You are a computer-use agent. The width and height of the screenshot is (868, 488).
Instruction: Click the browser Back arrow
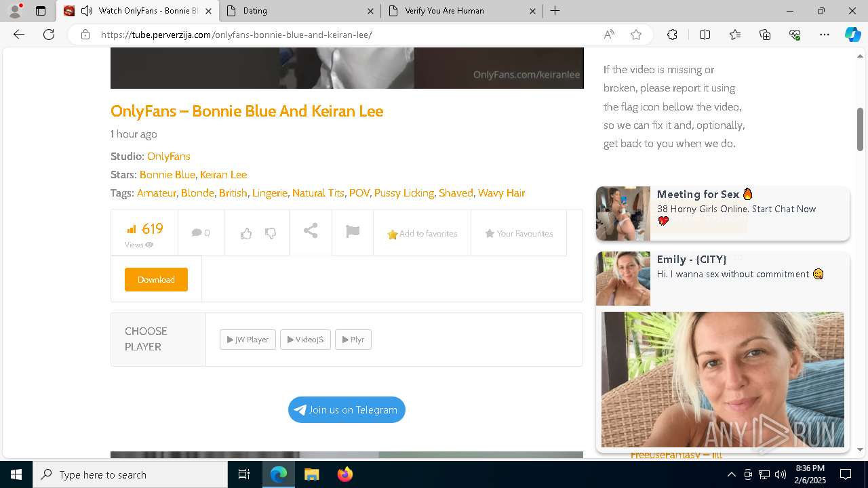(19, 35)
